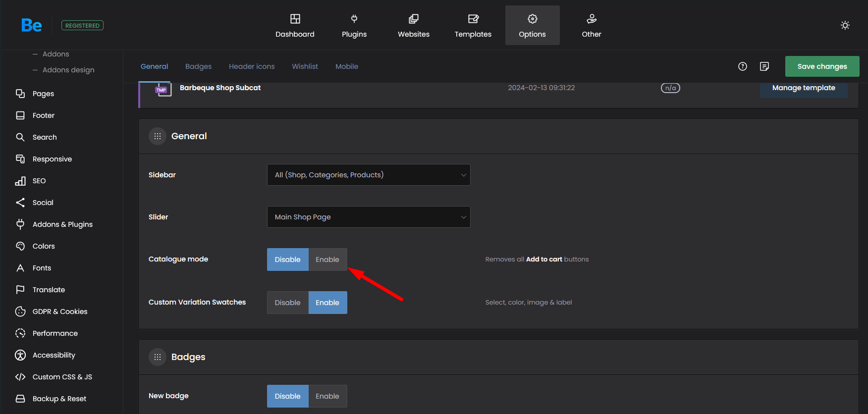
Task: Open Dashboard from the top navigation
Action: (295, 25)
